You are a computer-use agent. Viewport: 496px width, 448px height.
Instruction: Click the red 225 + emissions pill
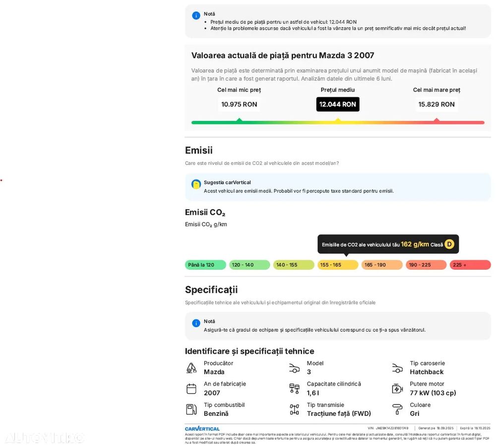[470, 265]
